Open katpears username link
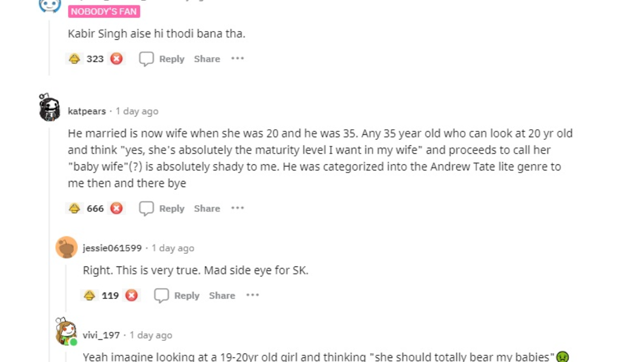The width and height of the screenshot is (644, 362). coord(87,111)
